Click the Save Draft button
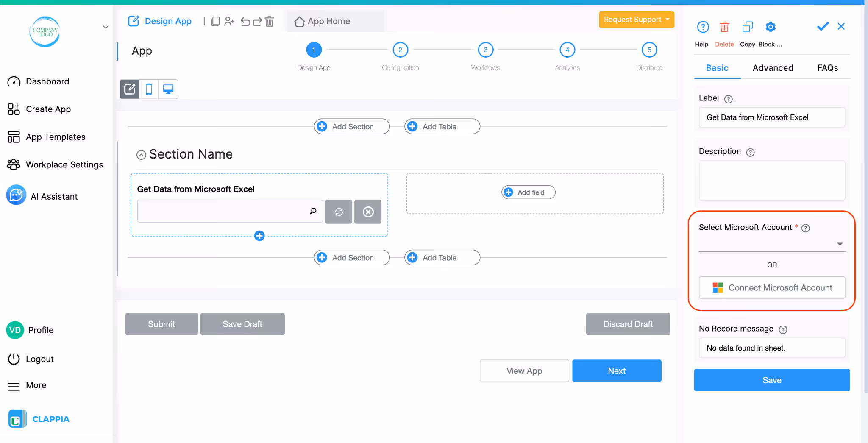 click(242, 324)
